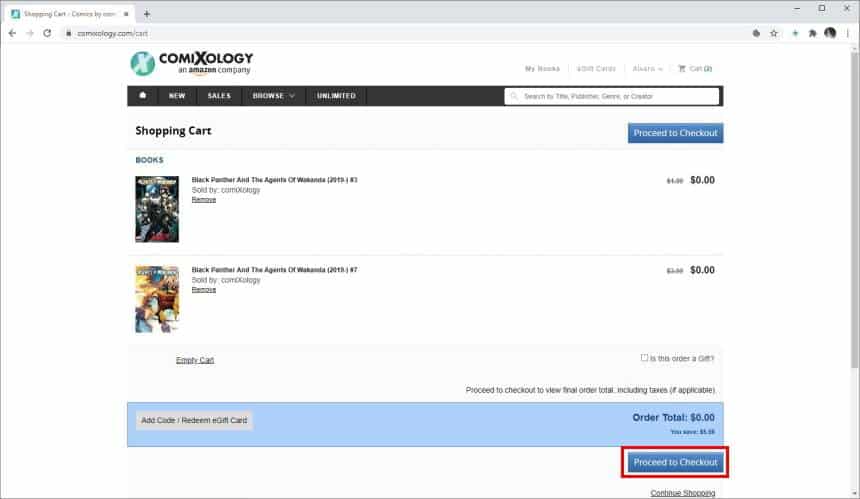Go to My Books
The height and width of the screenshot is (499, 860).
[542, 69]
